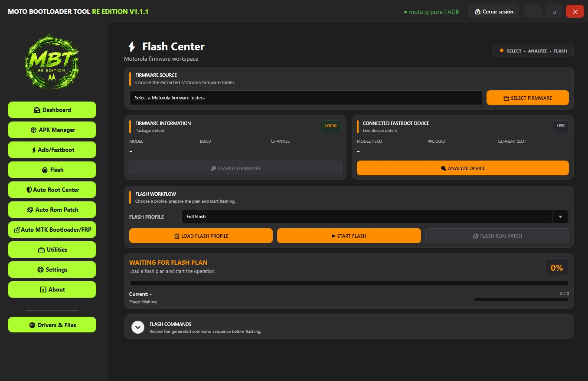Click the Stage: Waiting text
Screen dimensions: 588x381
[x=143, y=302]
